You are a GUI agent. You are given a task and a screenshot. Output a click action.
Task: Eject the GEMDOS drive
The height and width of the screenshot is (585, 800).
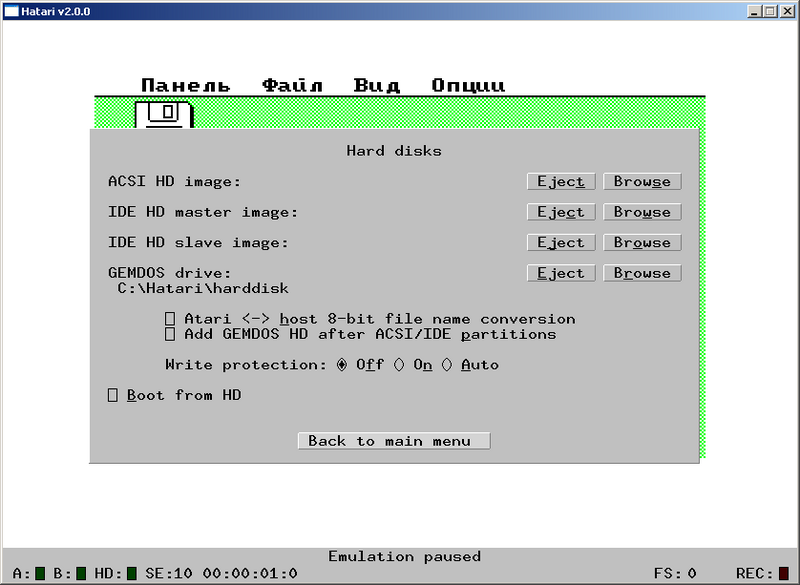[561, 273]
